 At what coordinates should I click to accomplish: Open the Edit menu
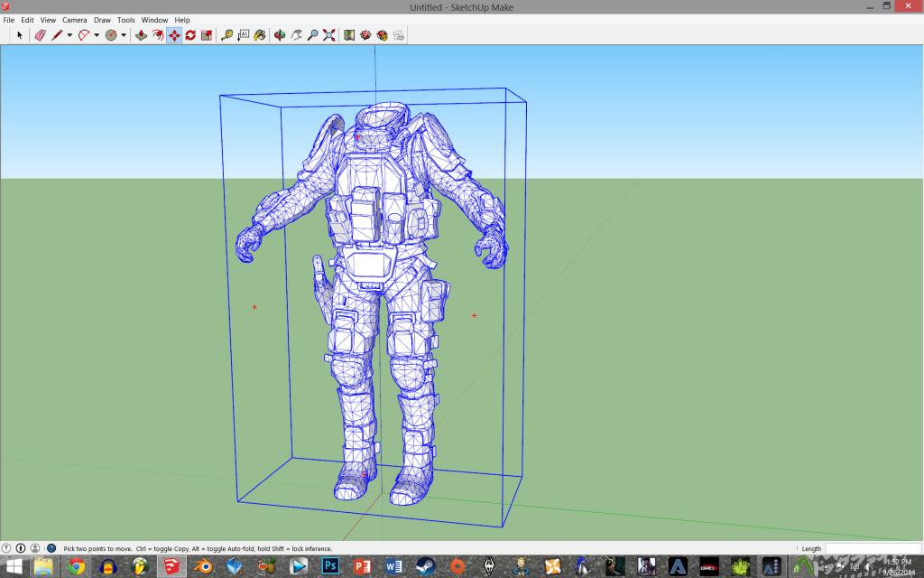click(27, 20)
